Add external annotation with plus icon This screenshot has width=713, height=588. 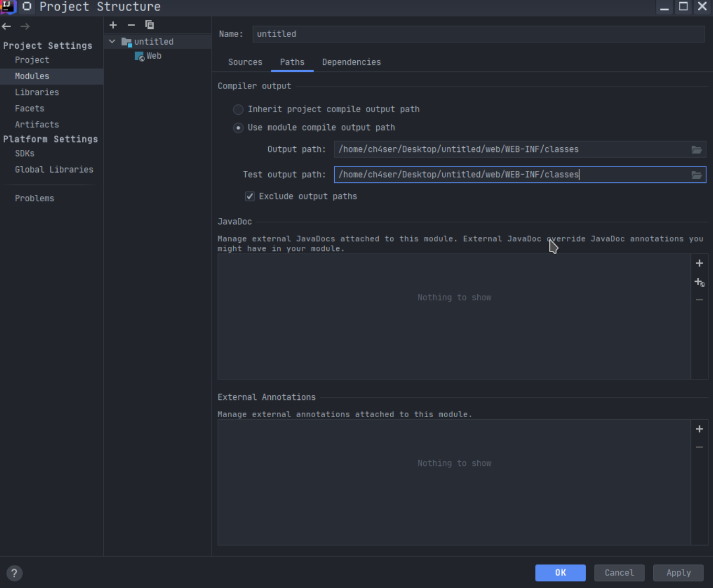(699, 429)
